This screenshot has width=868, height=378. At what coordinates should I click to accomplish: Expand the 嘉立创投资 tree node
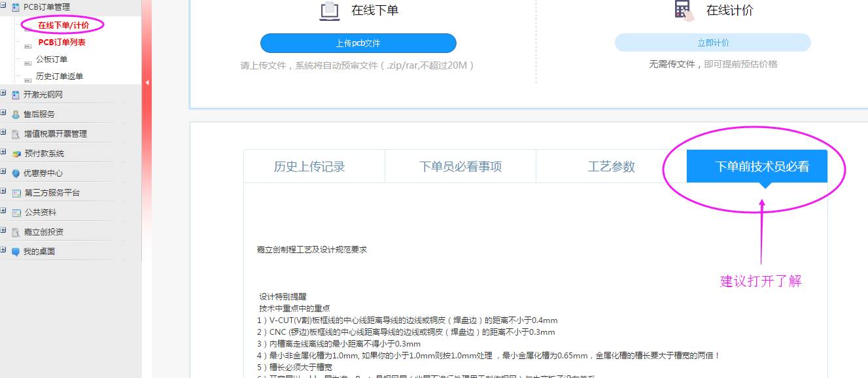[x=4, y=232]
